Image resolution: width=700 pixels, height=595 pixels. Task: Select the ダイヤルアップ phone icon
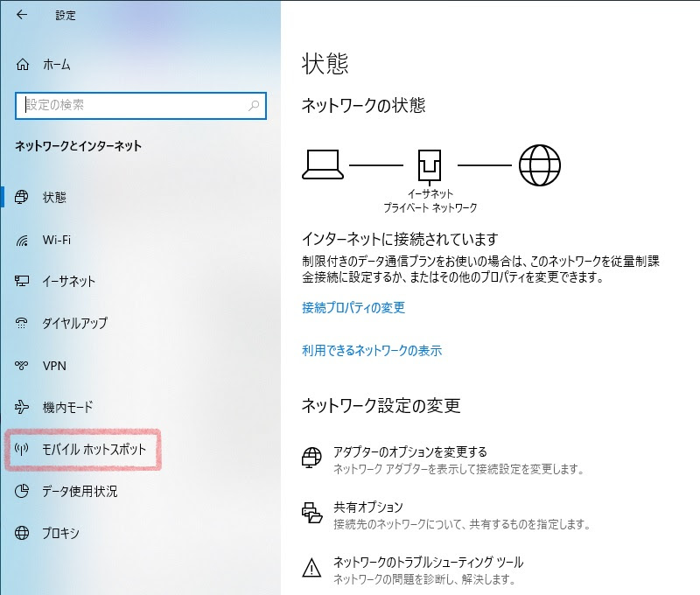21,323
